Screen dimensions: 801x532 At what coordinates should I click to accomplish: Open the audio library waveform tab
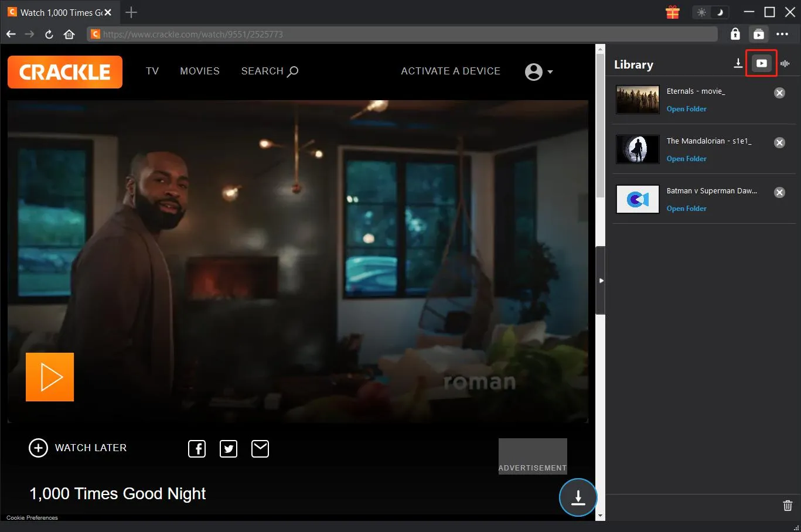click(x=785, y=63)
